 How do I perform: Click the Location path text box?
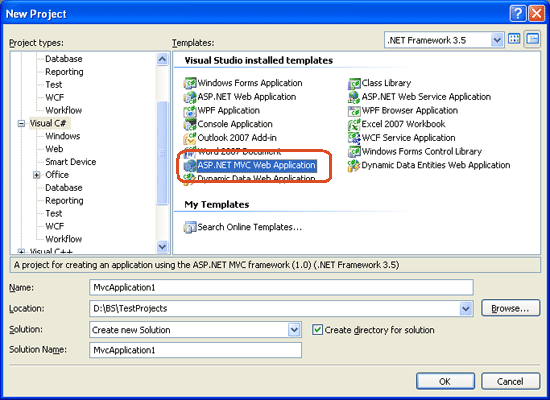pos(275,309)
